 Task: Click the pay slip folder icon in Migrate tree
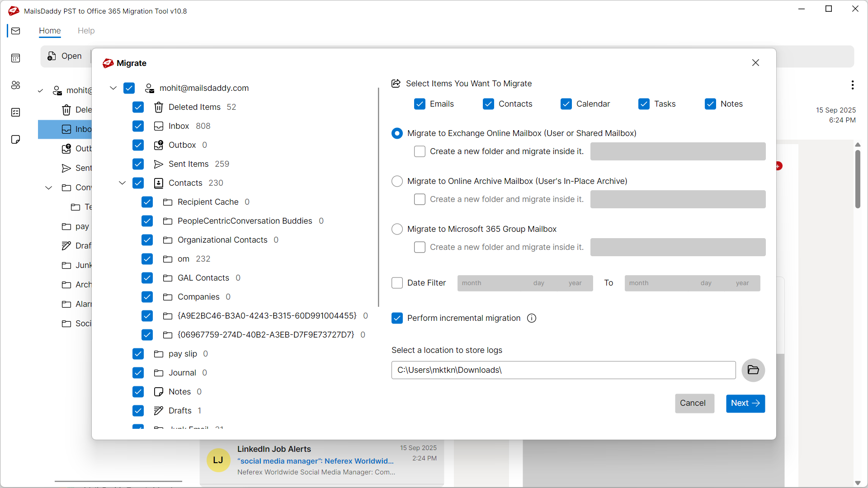coord(158,354)
